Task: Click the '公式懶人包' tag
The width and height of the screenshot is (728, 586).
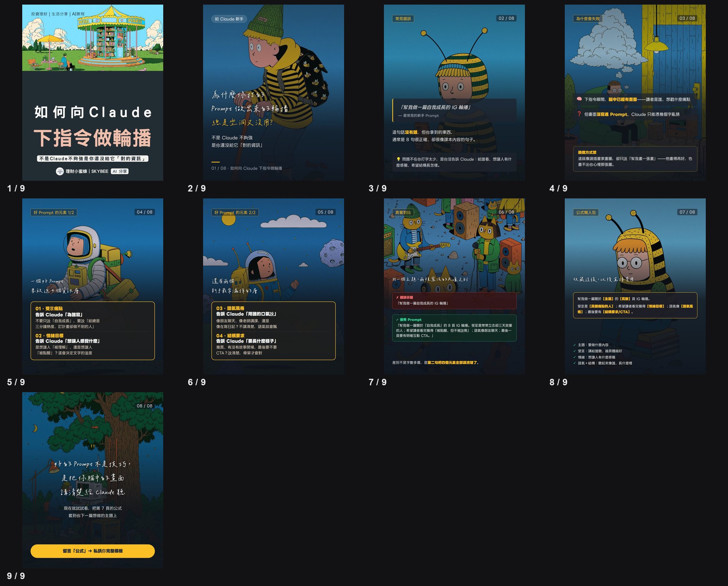Action: click(586, 212)
